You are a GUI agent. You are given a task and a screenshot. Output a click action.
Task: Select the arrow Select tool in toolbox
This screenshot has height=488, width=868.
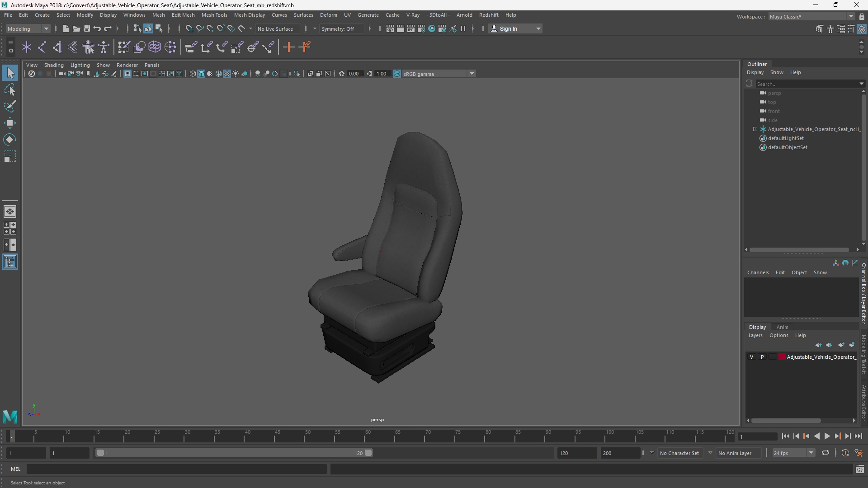pyautogui.click(x=10, y=73)
